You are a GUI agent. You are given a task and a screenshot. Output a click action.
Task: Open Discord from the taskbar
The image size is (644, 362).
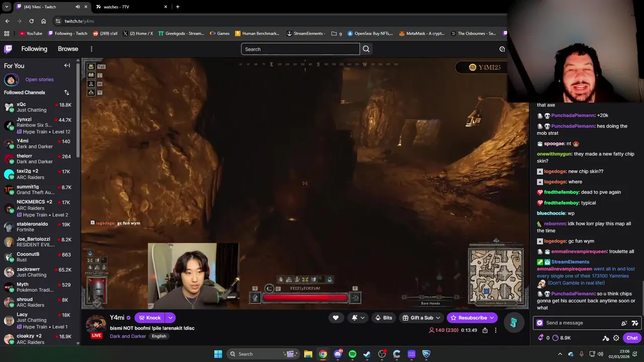(x=338, y=354)
